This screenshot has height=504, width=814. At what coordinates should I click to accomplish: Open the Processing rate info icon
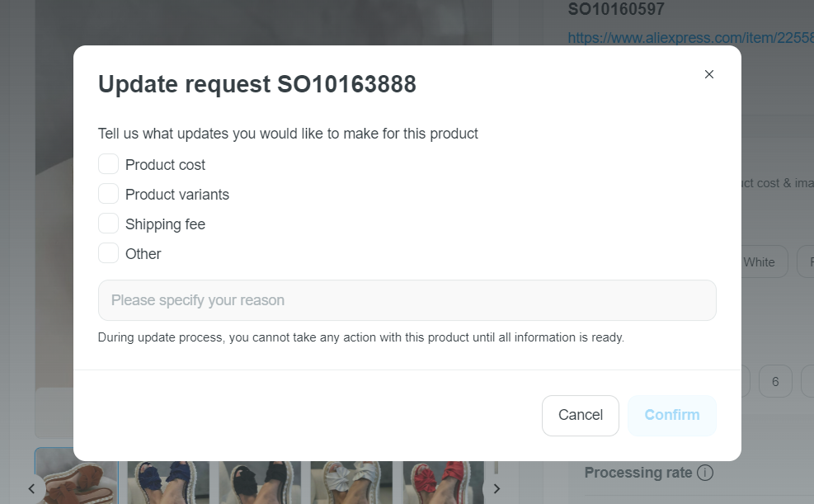704,473
